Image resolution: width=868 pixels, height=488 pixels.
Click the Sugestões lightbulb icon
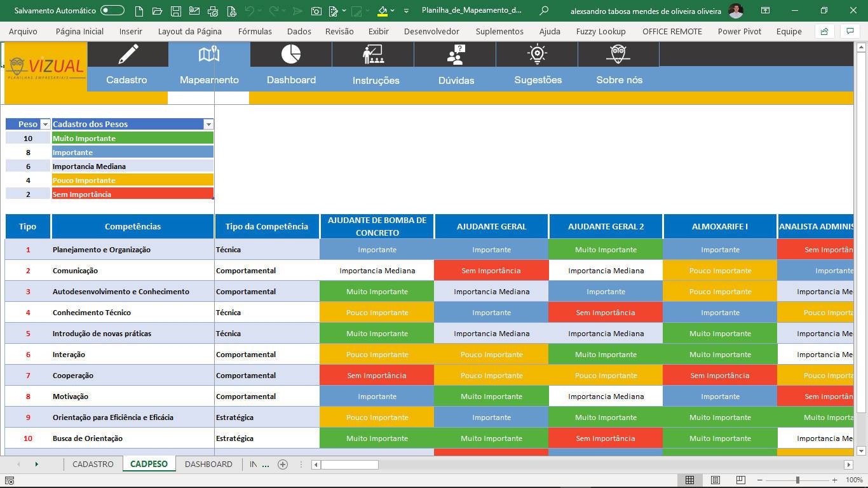point(538,54)
